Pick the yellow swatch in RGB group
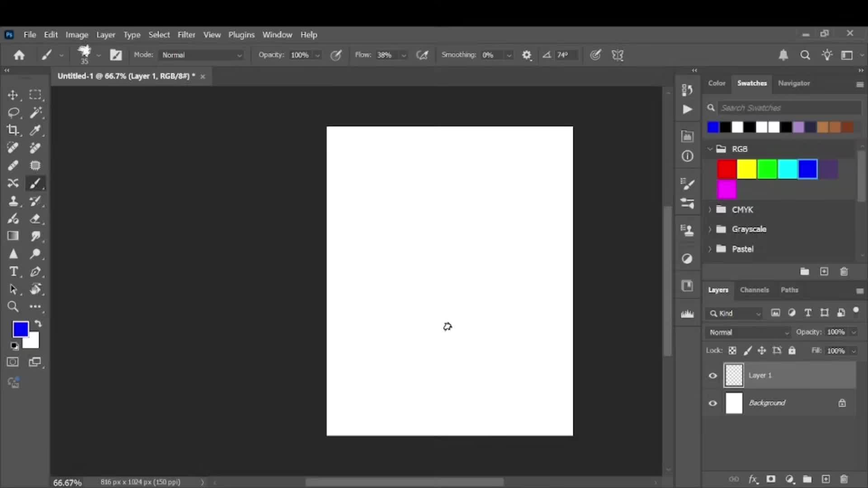The image size is (868, 488). 747,169
